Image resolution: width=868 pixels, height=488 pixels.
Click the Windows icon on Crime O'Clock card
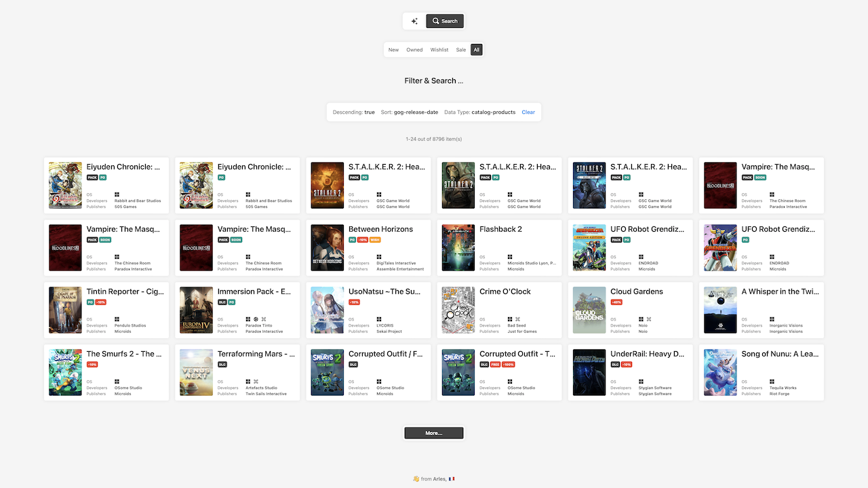coord(510,320)
